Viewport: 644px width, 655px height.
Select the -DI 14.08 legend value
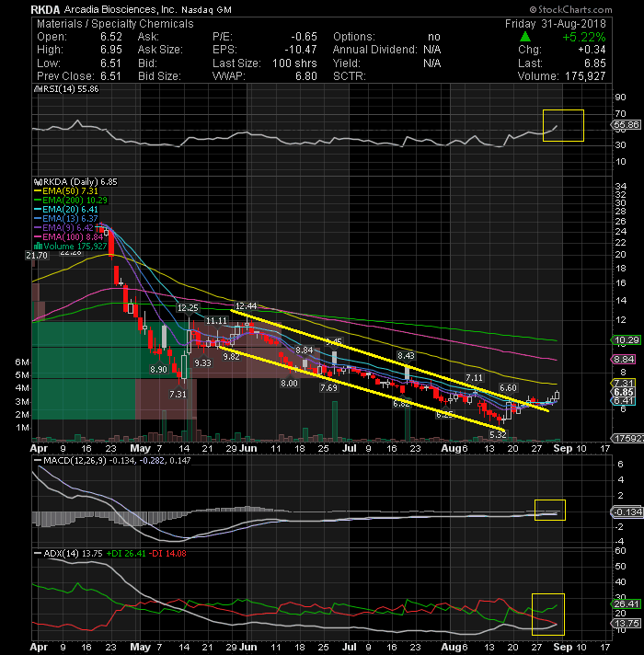168,554
